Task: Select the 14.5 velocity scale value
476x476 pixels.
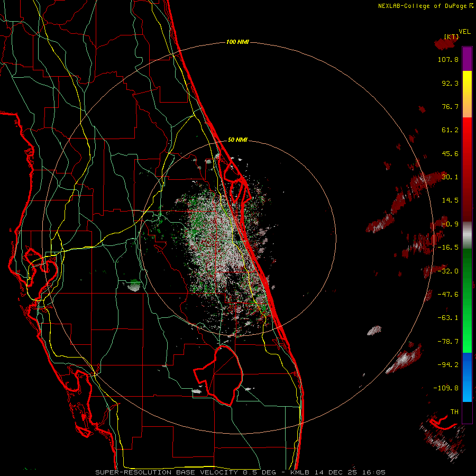Action: [450, 200]
